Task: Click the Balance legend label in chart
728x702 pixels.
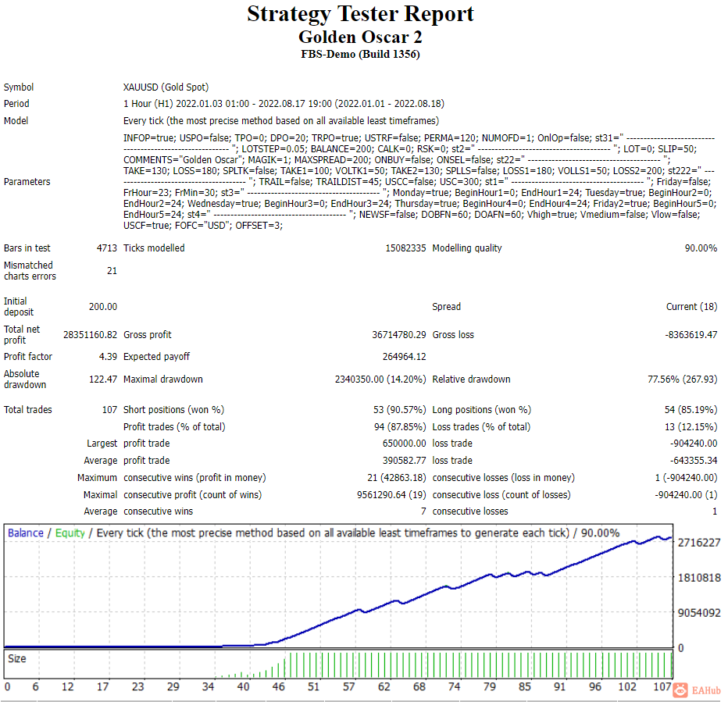Action: [x=26, y=533]
